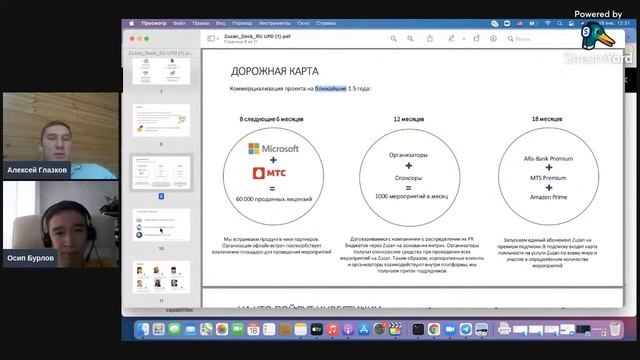Open Calendar showing 18 in the Dock
Image resolution: width=640 pixels, height=360 pixels.
253,329
